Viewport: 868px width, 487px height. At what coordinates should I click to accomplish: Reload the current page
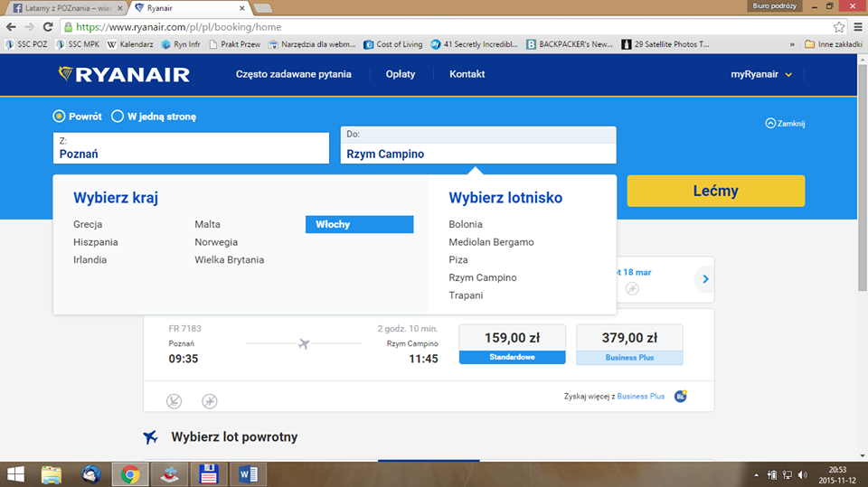pyautogui.click(x=48, y=26)
